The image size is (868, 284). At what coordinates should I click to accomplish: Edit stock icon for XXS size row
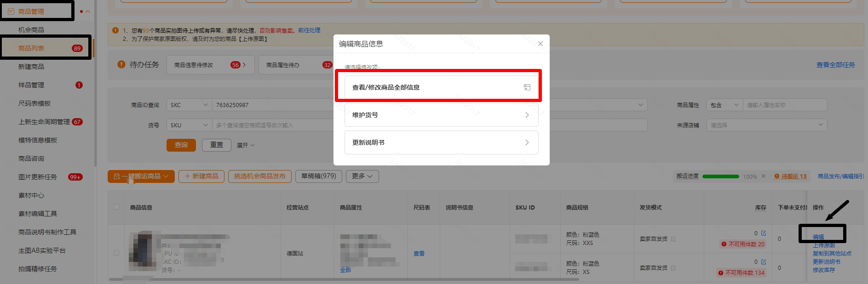pos(764,233)
